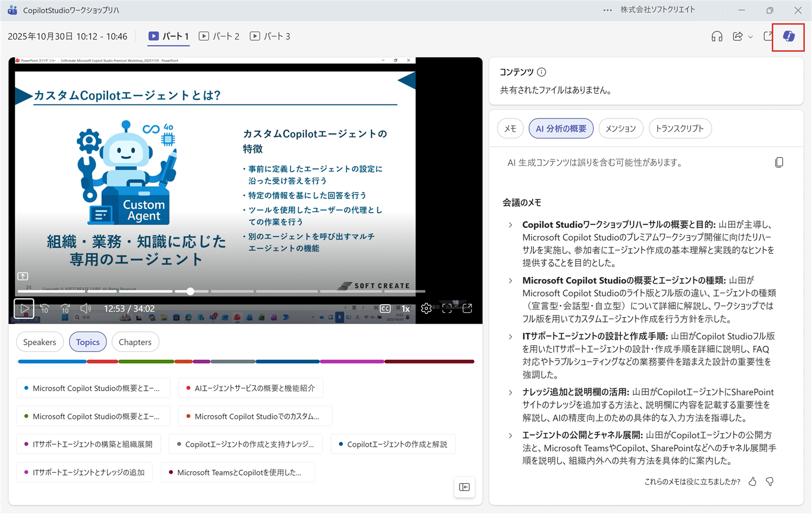Expand the Copilot Studioワークショップリハーサル note item

[509, 225]
